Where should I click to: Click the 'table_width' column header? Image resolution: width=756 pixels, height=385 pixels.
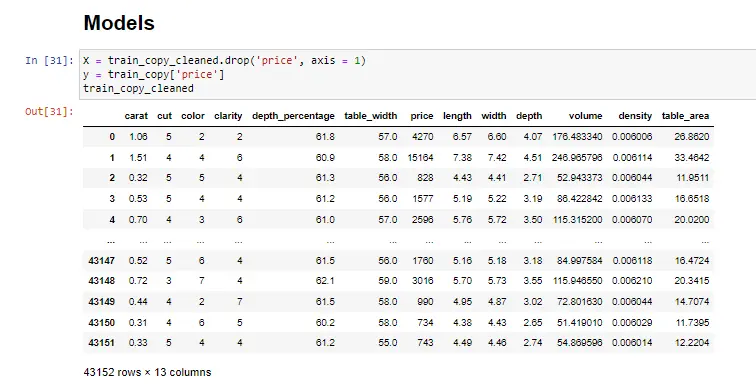point(371,116)
